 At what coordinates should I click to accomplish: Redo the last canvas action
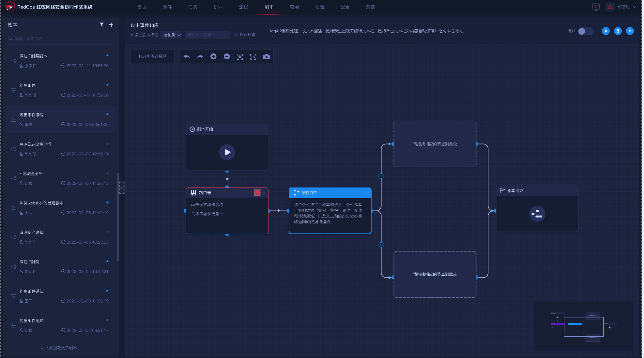pyautogui.click(x=200, y=56)
